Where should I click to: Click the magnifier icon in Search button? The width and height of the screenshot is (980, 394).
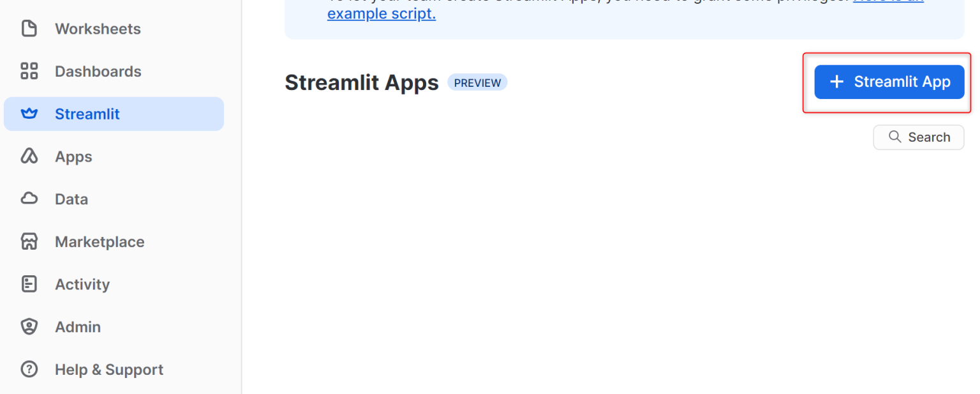(x=895, y=137)
